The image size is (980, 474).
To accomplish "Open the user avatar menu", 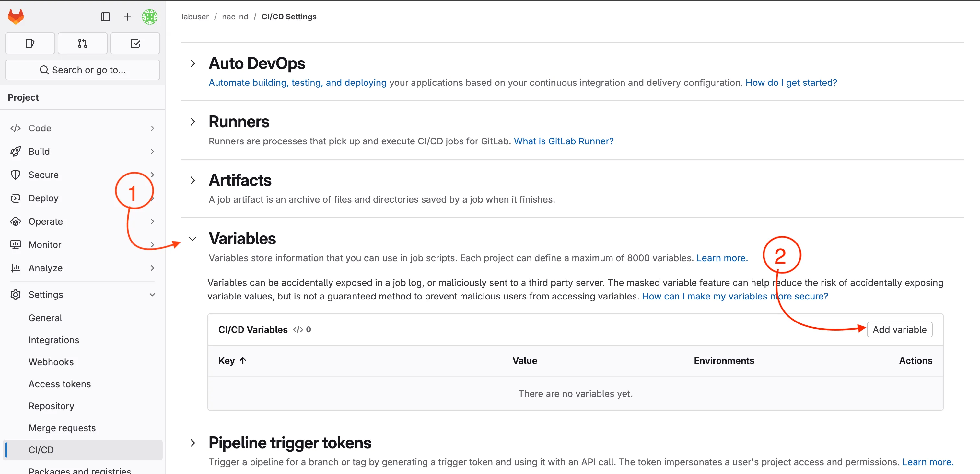I will coord(149,17).
